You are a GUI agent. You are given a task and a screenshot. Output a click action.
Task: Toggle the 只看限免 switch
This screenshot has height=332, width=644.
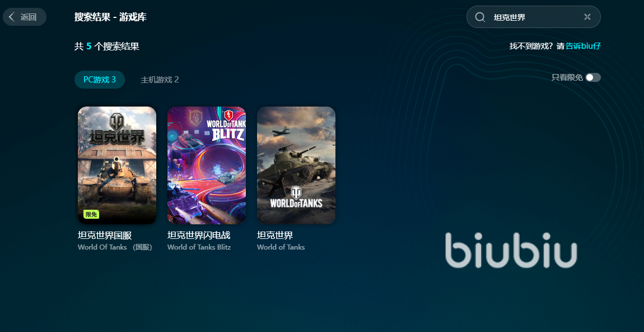[x=593, y=77]
